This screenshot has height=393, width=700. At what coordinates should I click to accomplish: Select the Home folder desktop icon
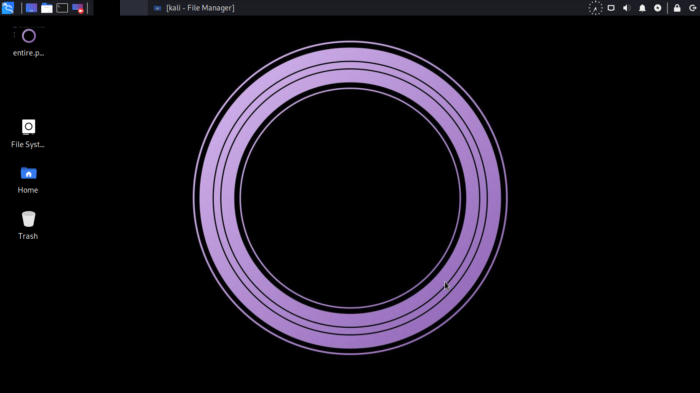coord(28,180)
